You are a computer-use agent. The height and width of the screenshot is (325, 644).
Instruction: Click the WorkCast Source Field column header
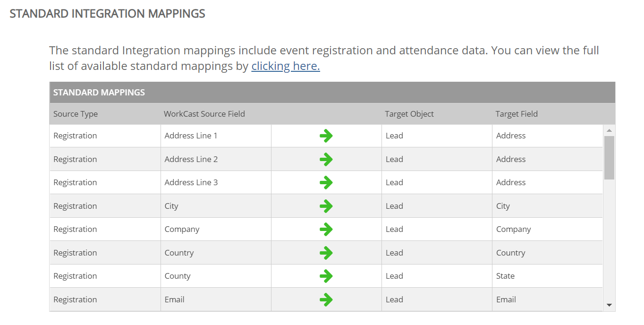pos(204,114)
